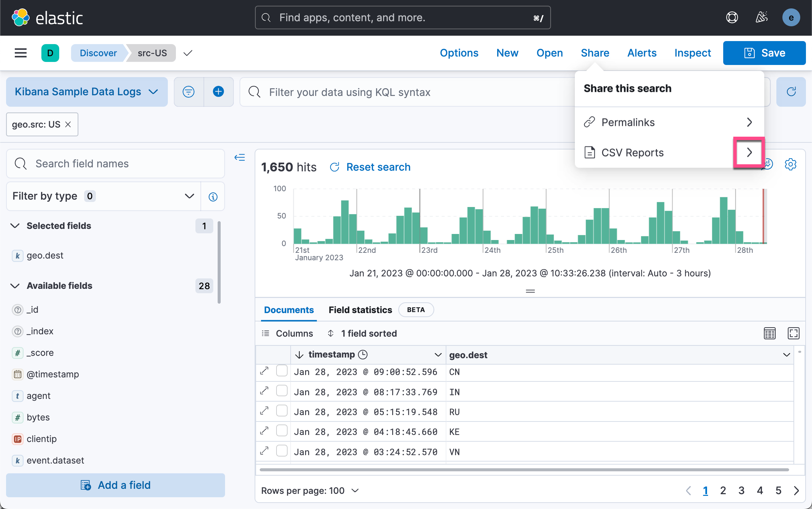Click the newsfeed celebration icon
The height and width of the screenshot is (509, 812).
point(762,18)
